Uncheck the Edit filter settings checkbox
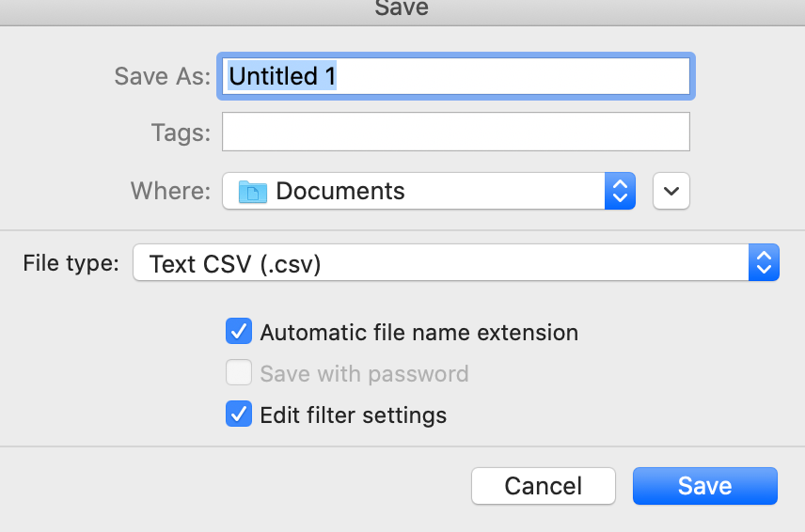Viewport: 805px width, 532px height. click(239, 415)
